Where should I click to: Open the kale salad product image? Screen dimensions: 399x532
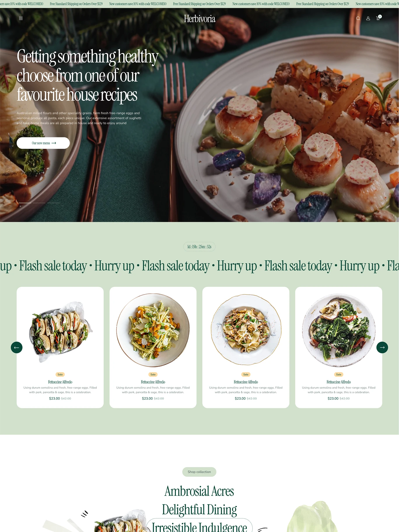[339, 330]
